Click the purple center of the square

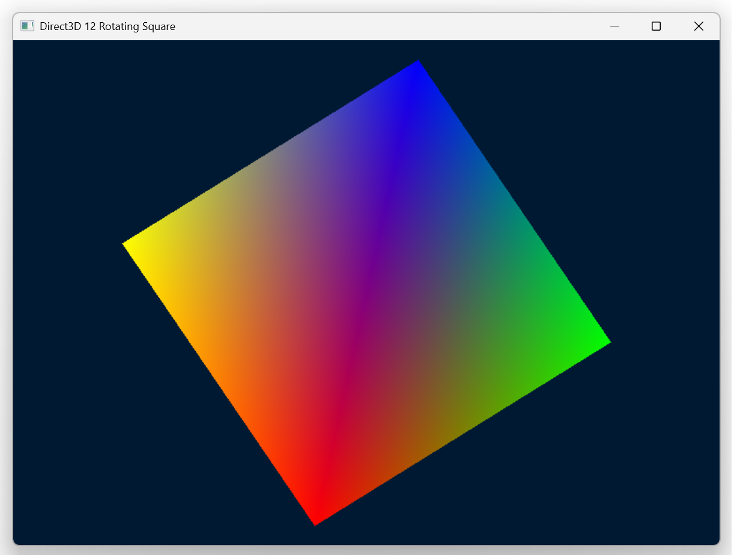point(366,293)
